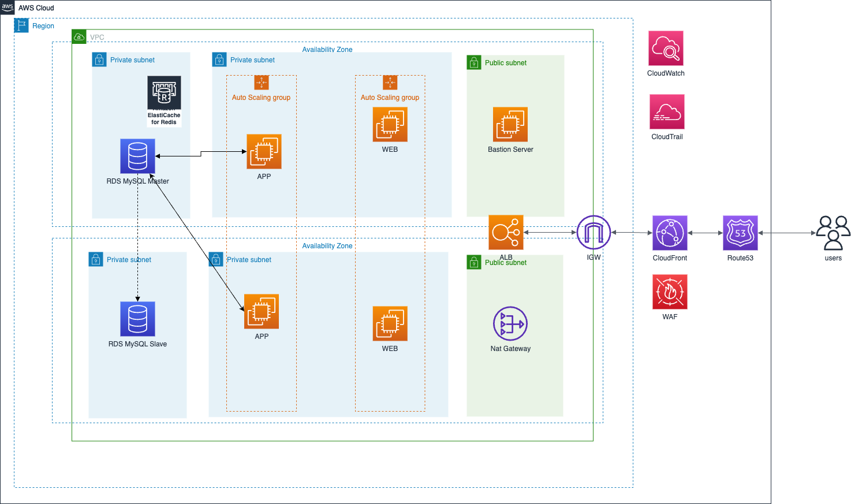Click the private subnet lock icon left of the lower APP
The width and height of the screenshot is (851, 504).
[216, 259]
